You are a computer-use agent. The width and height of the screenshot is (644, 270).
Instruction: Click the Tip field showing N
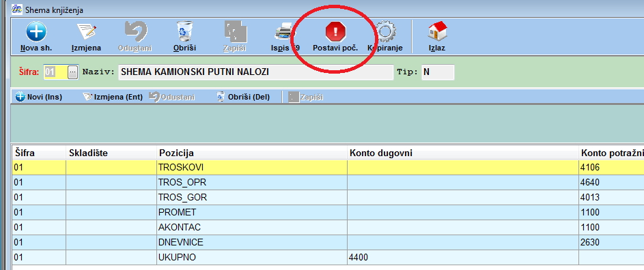[x=438, y=72]
